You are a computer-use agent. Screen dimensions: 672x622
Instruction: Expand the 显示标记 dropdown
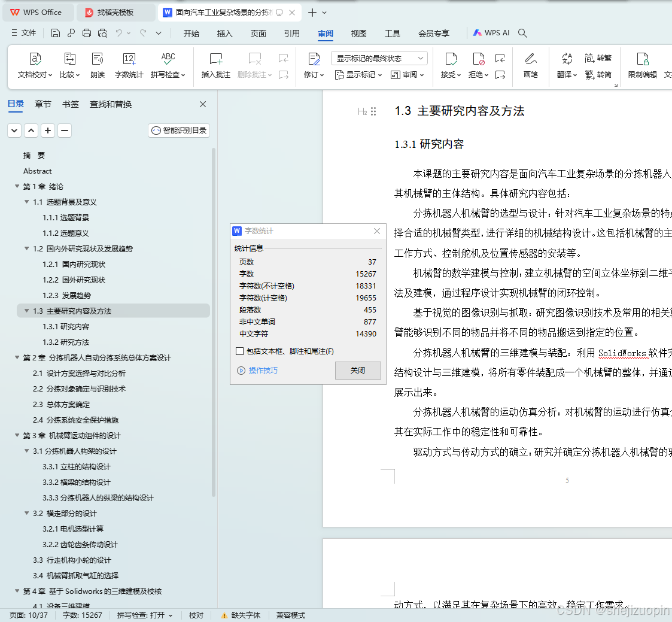coord(358,75)
